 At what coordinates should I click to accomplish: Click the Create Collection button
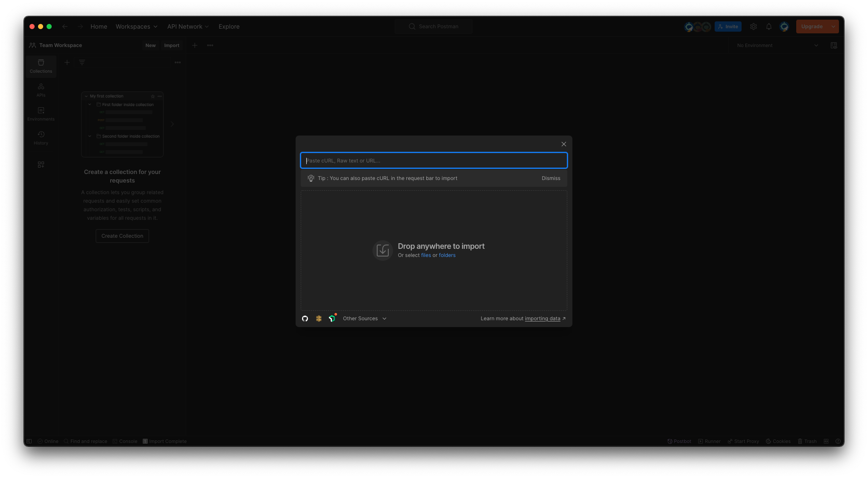pos(122,236)
